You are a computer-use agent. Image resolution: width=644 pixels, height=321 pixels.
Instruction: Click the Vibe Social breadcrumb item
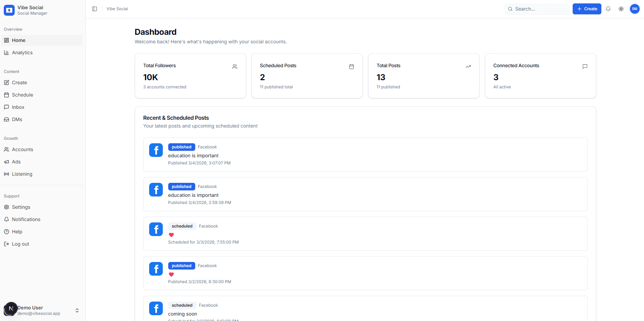117,9
